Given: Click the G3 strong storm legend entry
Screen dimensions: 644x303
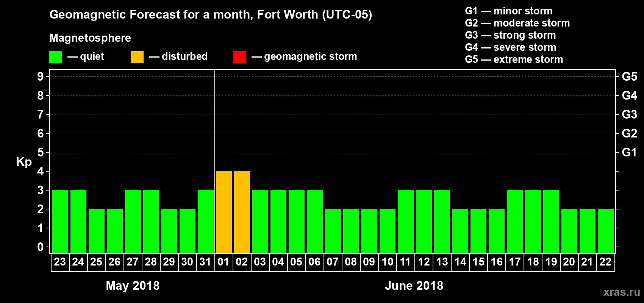Looking at the screenshot, I should tap(510, 35).
